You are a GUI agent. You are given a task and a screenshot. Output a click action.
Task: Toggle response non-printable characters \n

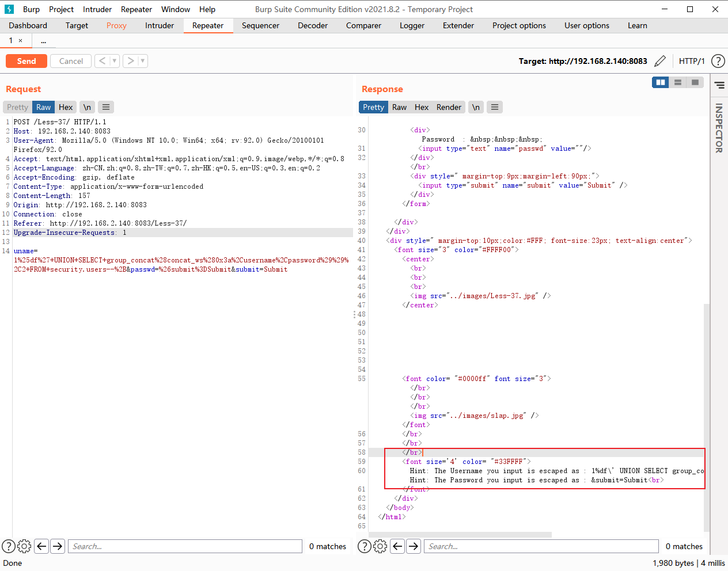(x=476, y=107)
